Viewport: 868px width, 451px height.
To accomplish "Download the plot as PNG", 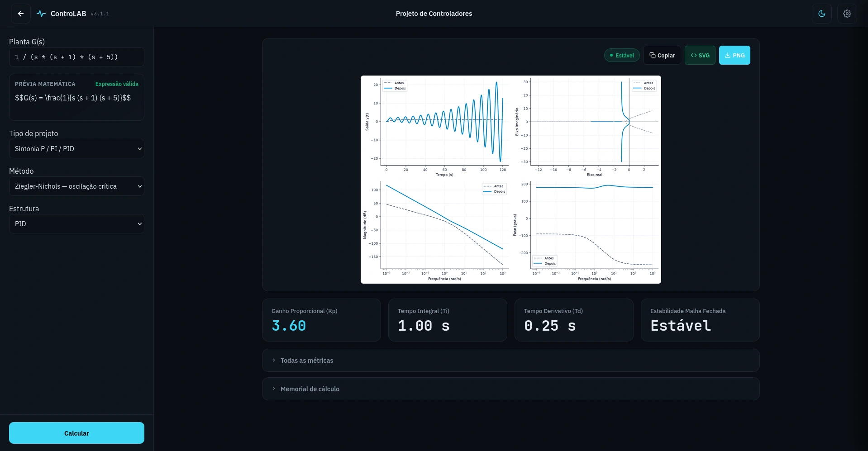I will click(x=734, y=55).
